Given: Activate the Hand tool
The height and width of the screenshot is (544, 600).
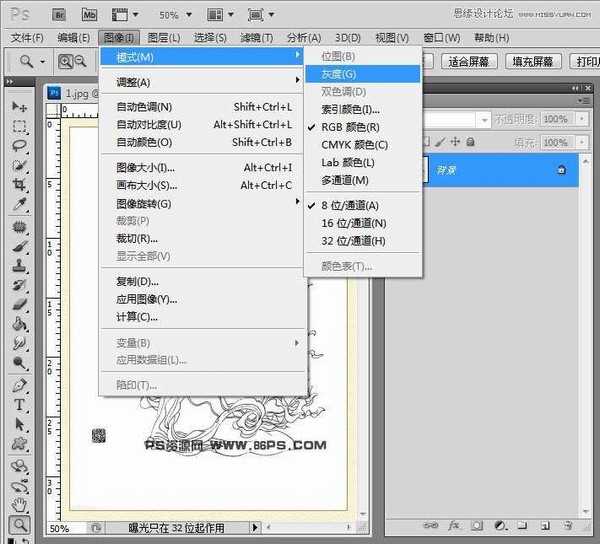Looking at the screenshot, I should [19, 504].
